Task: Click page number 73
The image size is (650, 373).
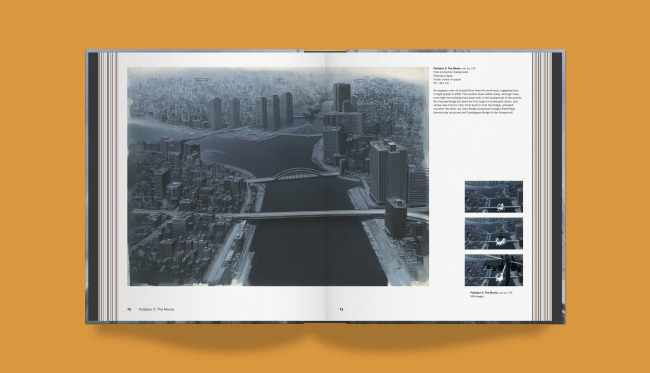Action: point(341,309)
